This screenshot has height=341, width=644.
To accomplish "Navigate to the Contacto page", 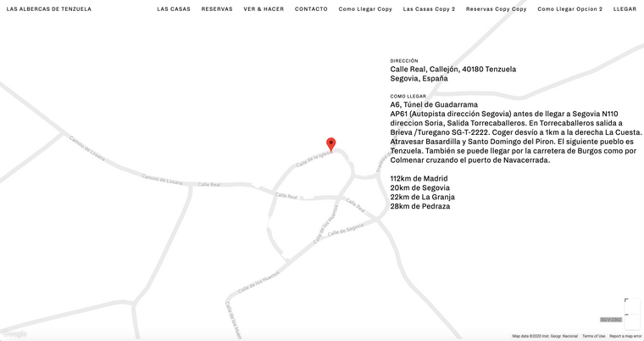I will (311, 9).
